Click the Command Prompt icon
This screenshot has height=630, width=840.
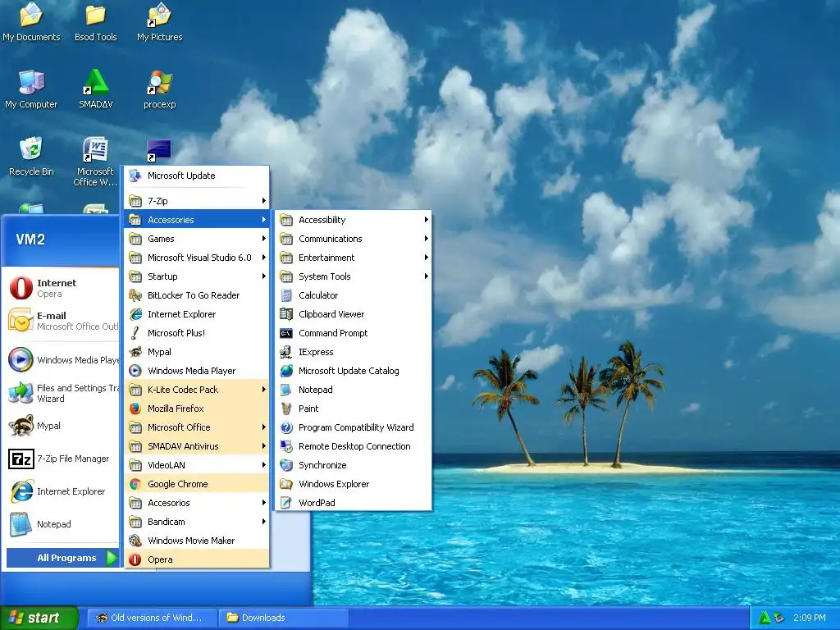pyautogui.click(x=286, y=333)
